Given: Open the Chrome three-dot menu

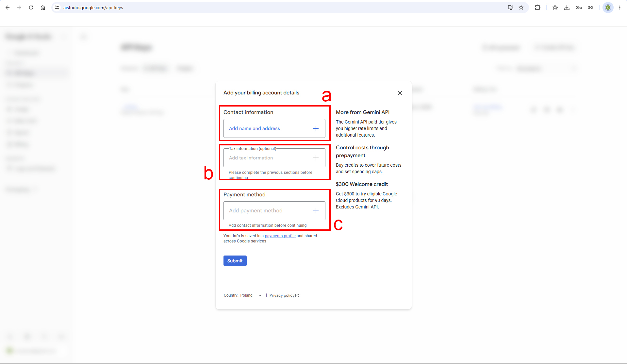Looking at the screenshot, I should (x=620, y=8).
